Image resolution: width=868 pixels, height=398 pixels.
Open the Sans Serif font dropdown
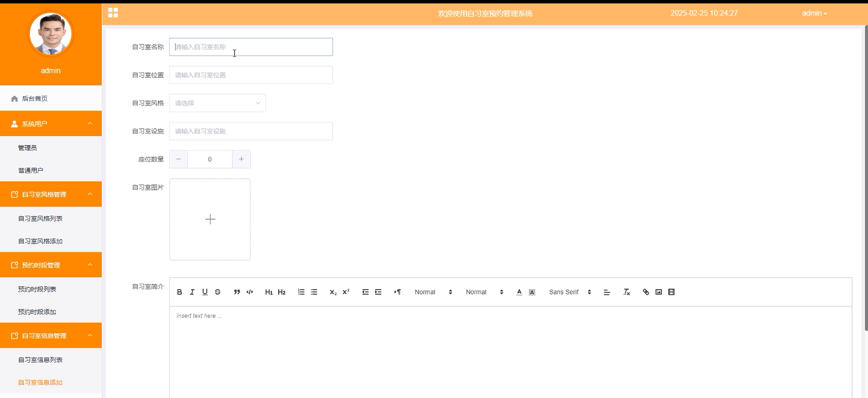click(569, 292)
